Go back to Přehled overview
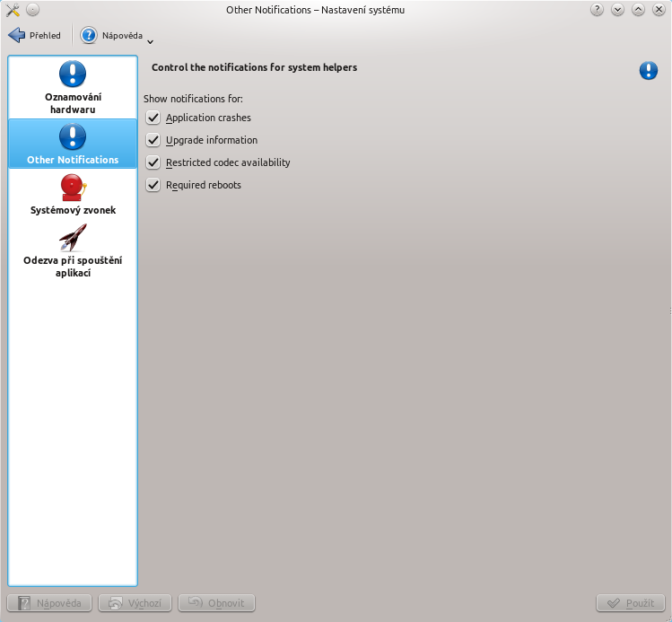This screenshot has height=622, width=672. [x=35, y=35]
